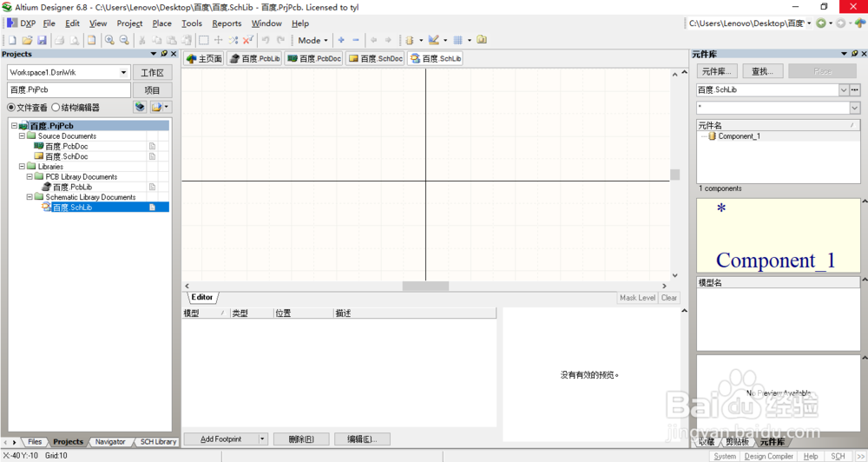Click the grid settings icon
The image size is (868, 462).
tap(457, 40)
